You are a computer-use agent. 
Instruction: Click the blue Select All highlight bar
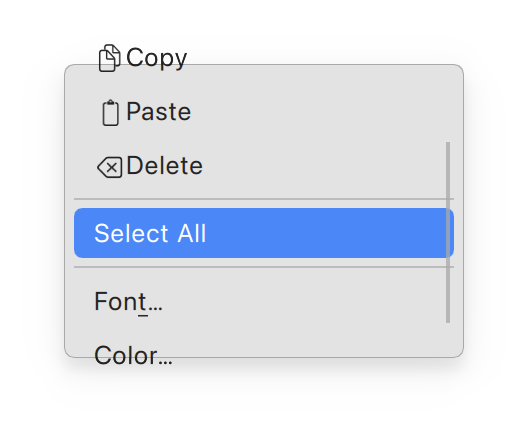(x=264, y=233)
